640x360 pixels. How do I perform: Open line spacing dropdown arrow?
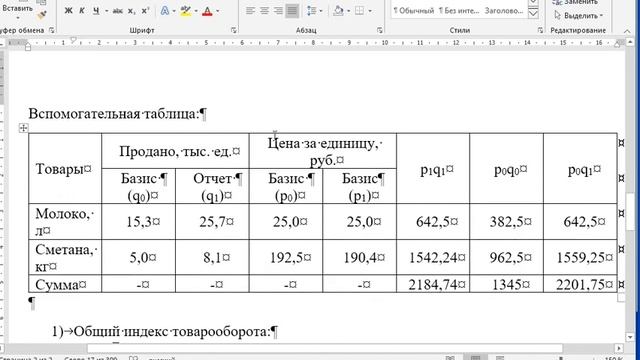(x=321, y=11)
